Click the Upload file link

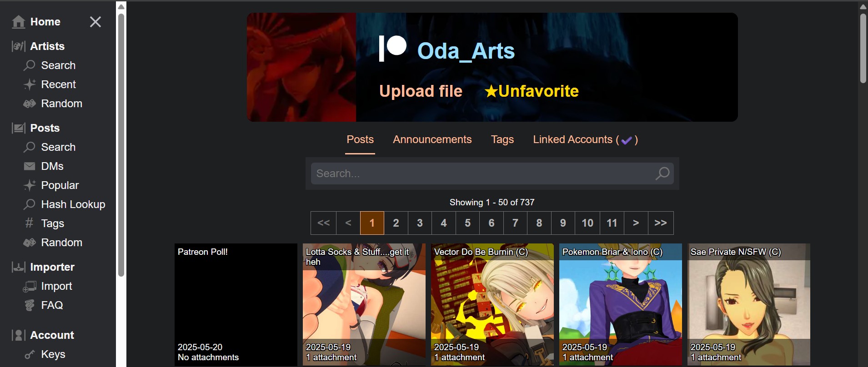click(x=421, y=91)
